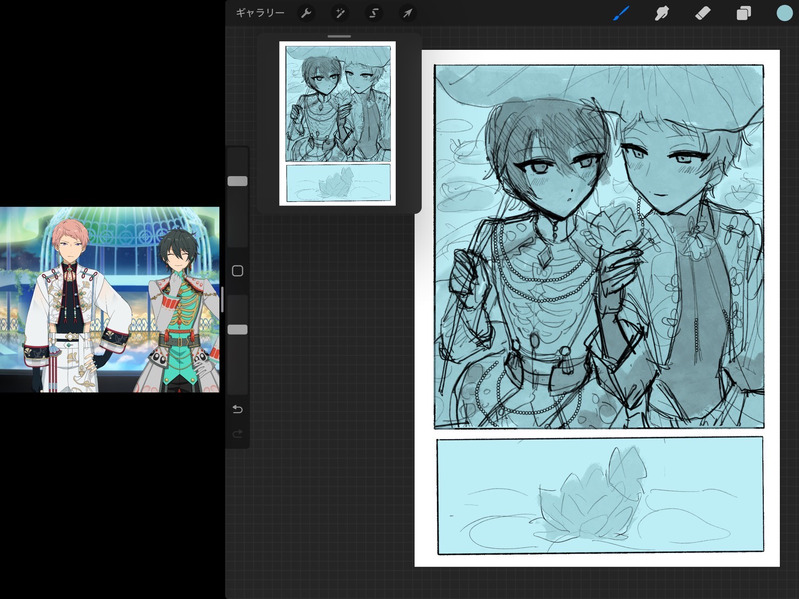This screenshot has width=799, height=599.
Task: Select the Eraser tool
Action: coord(703,13)
